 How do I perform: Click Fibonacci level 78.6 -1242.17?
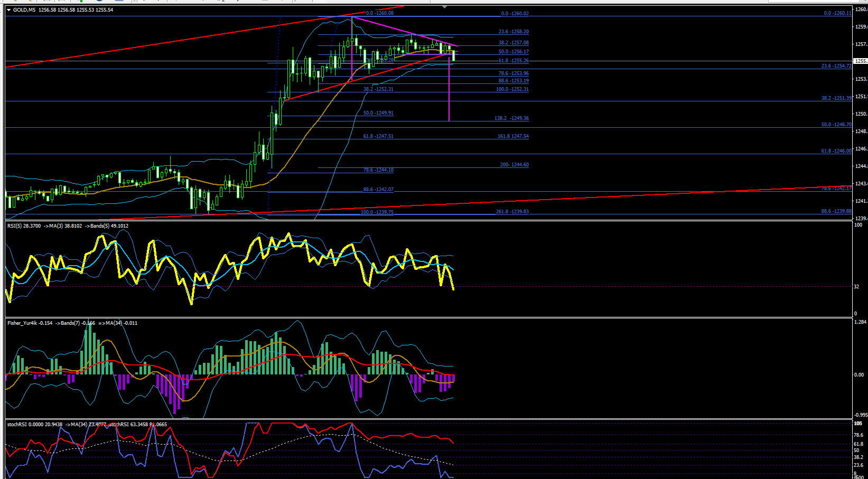click(836, 189)
